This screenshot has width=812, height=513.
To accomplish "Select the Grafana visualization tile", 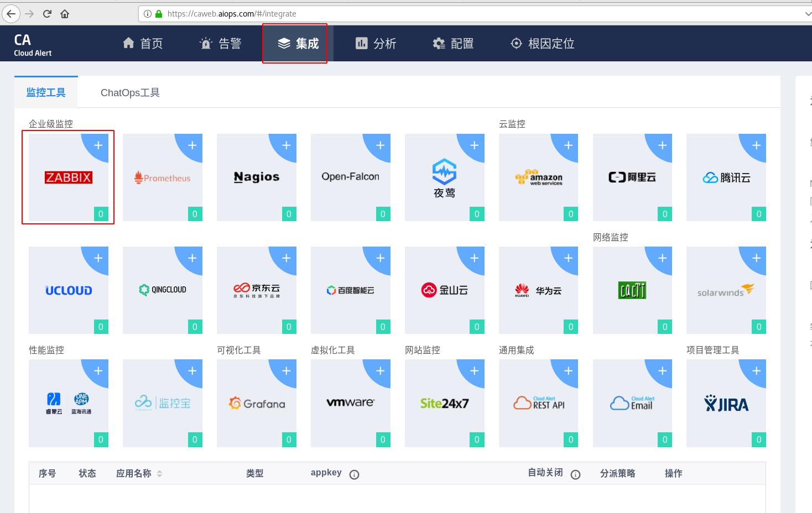I will (257, 403).
